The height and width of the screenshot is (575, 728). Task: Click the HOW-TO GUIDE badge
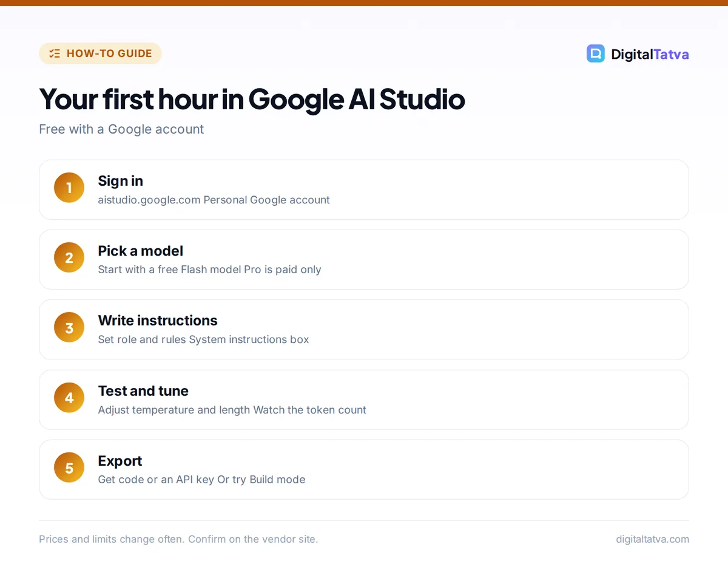[x=100, y=53]
